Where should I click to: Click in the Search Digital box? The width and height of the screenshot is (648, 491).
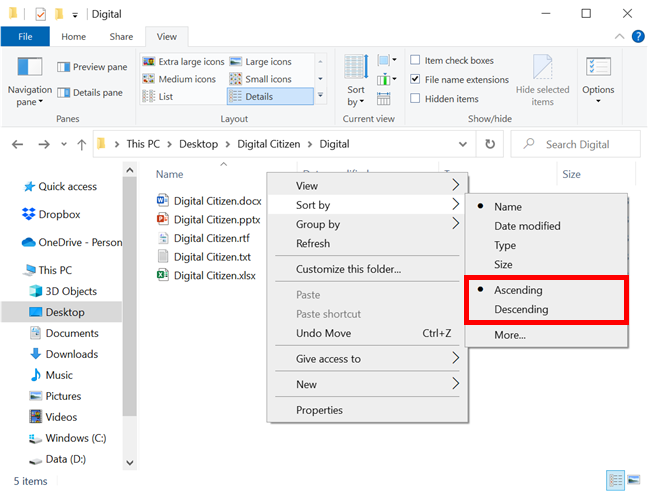[576, 144]
